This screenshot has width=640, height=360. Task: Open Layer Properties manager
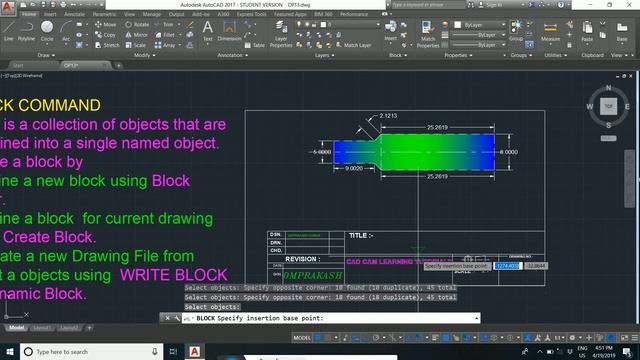(281, 34)
